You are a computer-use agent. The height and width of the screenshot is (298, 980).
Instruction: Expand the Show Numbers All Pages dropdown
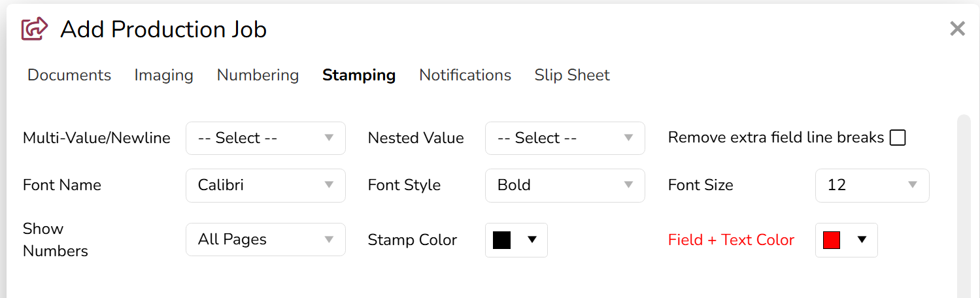point(265,239)
